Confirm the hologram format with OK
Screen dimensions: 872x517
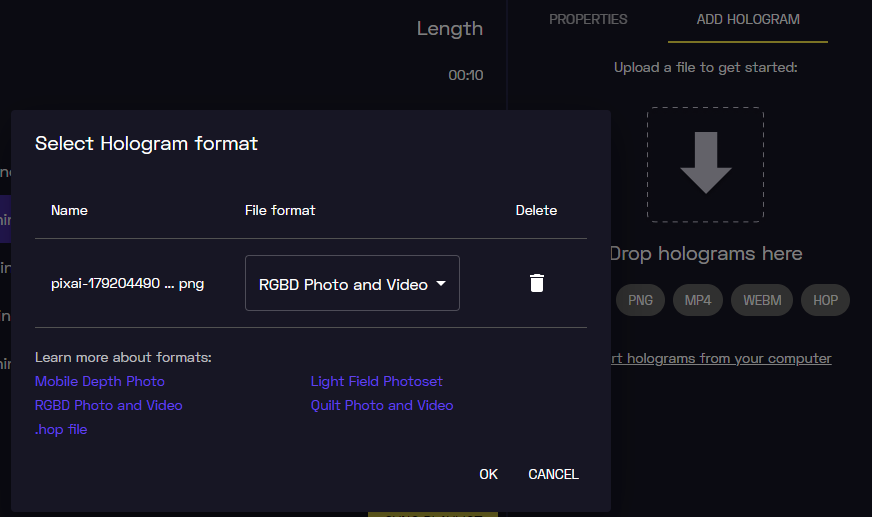pyautogui.click(x=488, y=474)
